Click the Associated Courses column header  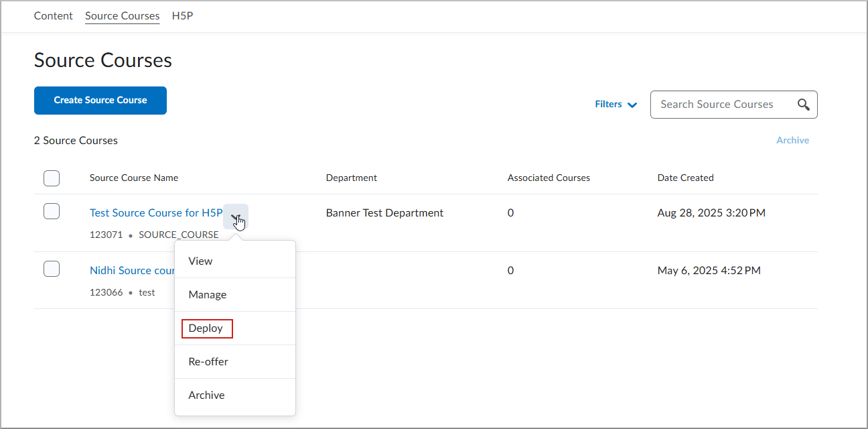(x=549, y=178)
